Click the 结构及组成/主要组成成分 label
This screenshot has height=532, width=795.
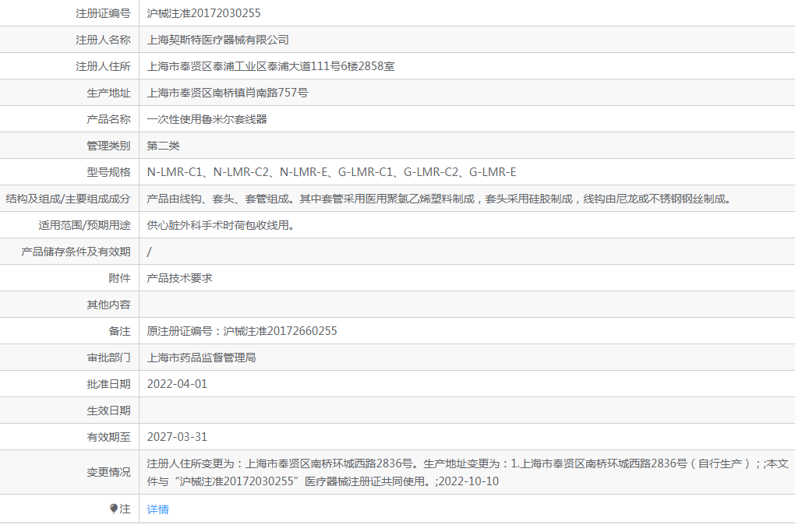(x=68, y=199)
